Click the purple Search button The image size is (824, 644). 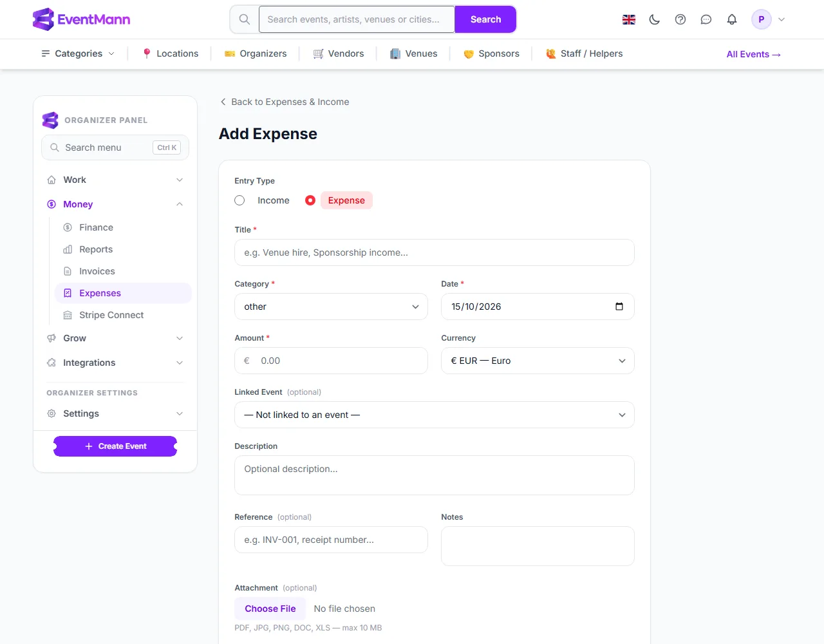tap(485, 19)
